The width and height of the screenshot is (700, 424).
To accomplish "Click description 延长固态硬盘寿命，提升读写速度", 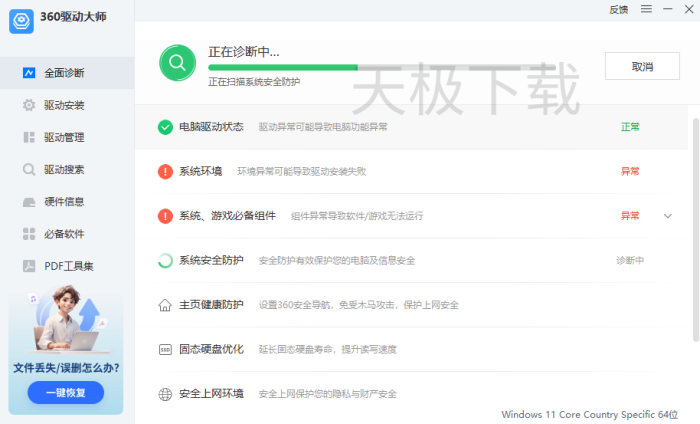I will pos(328,350).
